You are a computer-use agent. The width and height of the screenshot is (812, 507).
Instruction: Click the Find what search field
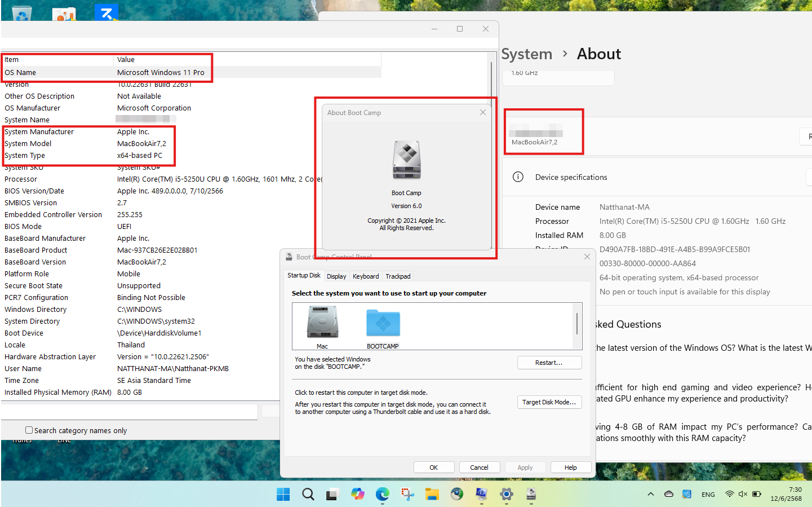[x=130, y=411]
